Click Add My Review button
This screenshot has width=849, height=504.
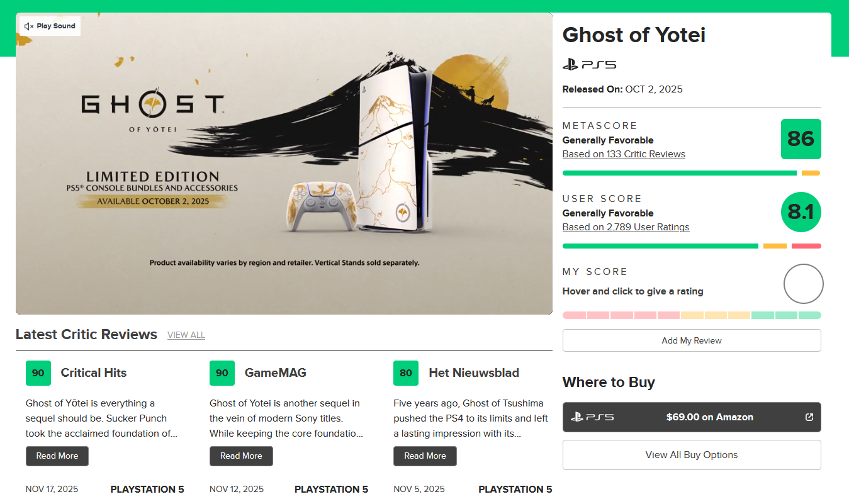[x=692, y=340]
